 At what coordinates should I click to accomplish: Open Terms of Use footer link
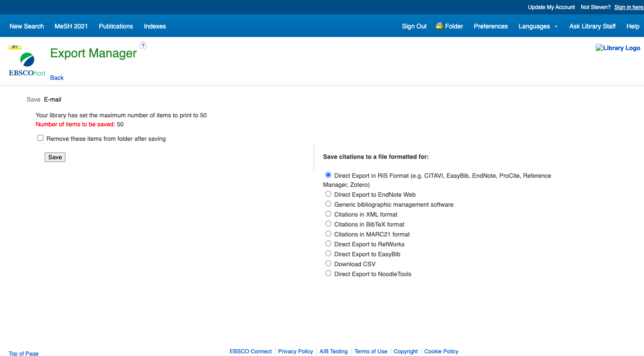pos(371,351)
